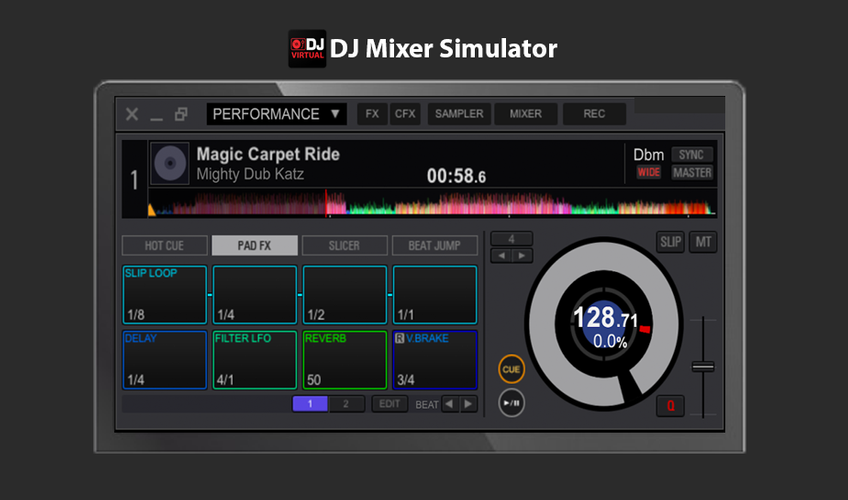The image size is (848, 500).
Task: Click the beat left arrow near EDIT
Action: tap(449, 404)
